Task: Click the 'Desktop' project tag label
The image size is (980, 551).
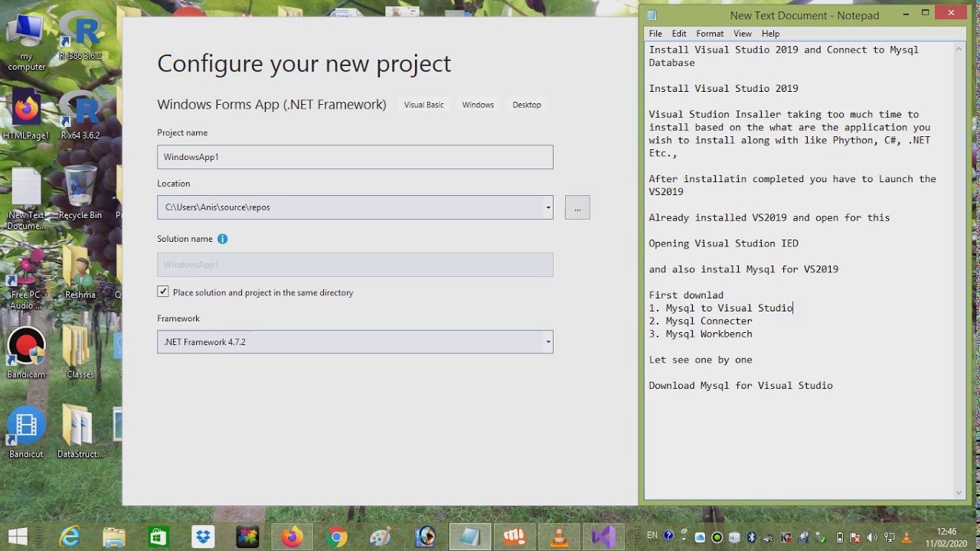Action: (527, 105)
